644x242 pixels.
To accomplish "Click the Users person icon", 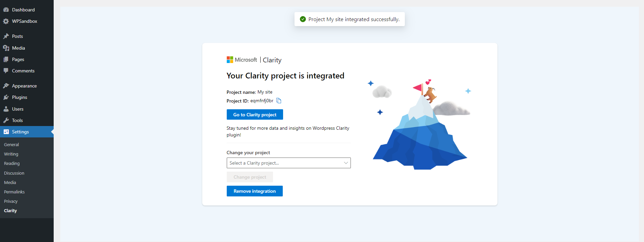I will coord(6,109).
